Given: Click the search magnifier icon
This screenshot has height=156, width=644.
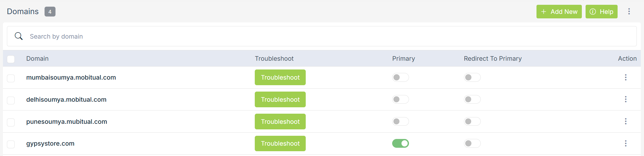Looking at the screenshot, I should [19, 36].
